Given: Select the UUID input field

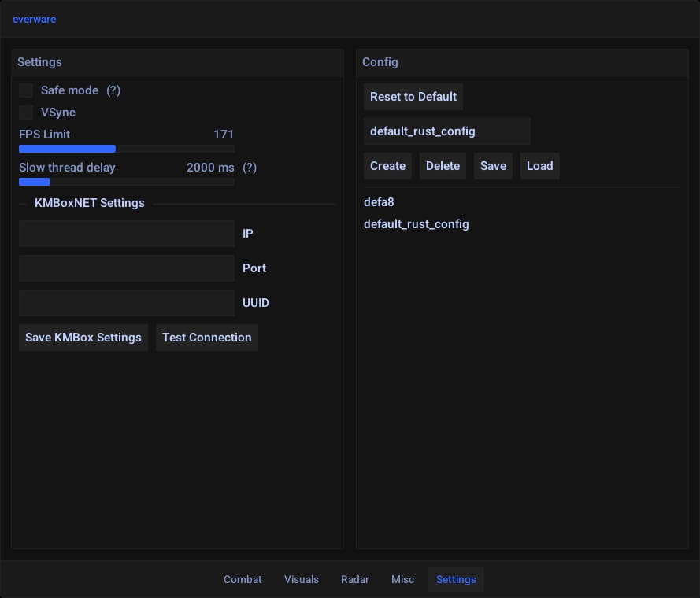Looking at the screenshot, I should point(126,303).
